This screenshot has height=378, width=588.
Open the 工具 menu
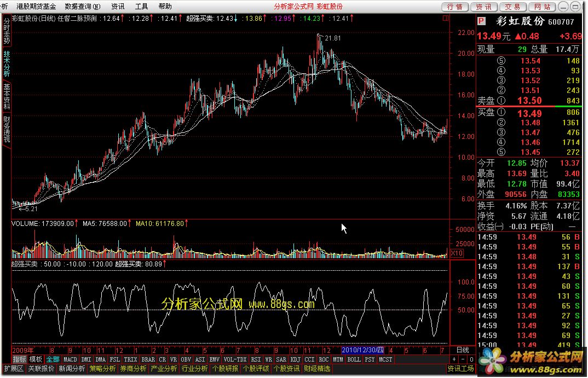point(141,7)
